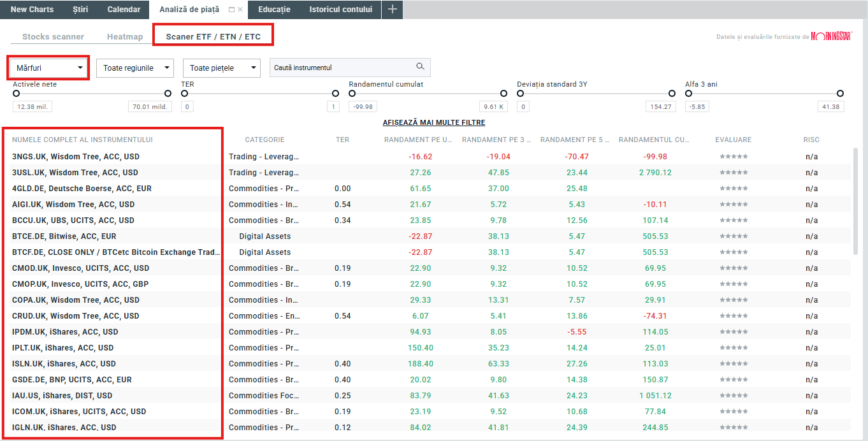The height and width of the screenshot is (441, 868).
Task: Sort by the TER column header
Action: [342, 140]
